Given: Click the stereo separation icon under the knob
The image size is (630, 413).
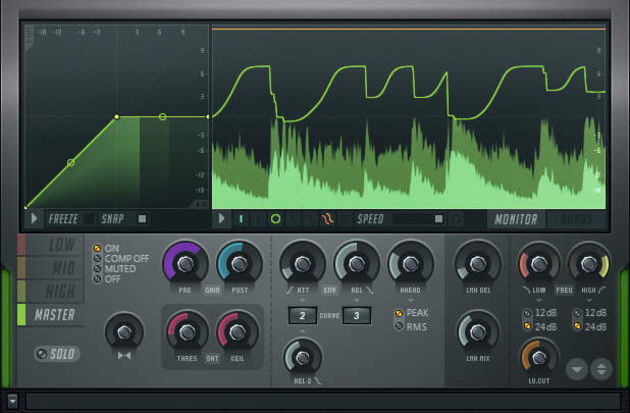Looking at the screenshot, I should [124, 356].
